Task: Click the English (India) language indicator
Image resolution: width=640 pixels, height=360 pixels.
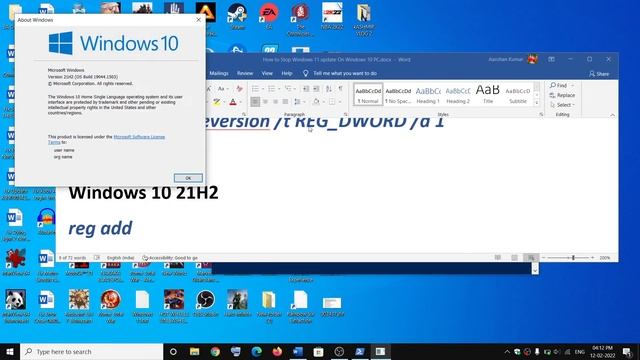Action: coord(120,258)
